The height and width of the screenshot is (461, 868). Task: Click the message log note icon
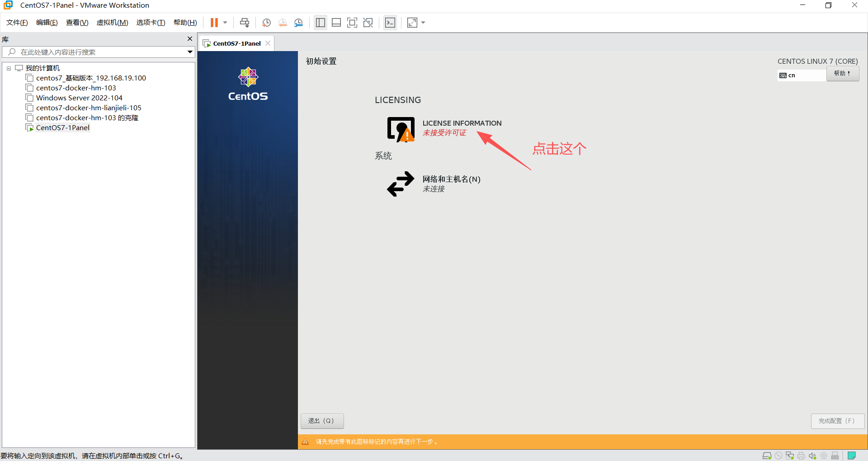[852, 456]
